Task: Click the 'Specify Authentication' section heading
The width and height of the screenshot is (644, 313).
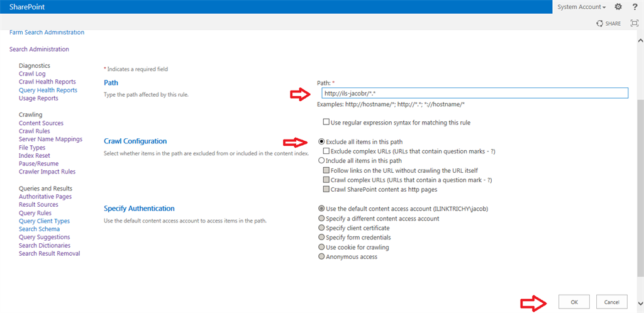Action: [x=139, y=209]
